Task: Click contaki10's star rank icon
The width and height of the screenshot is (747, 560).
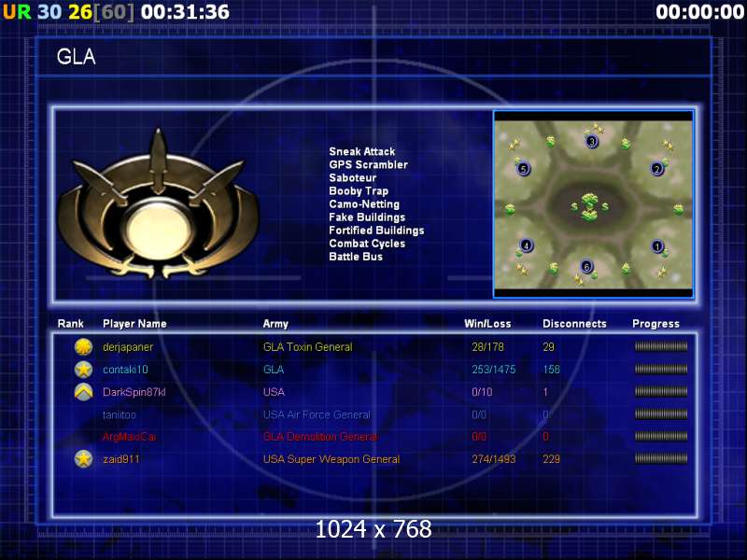Action: [83, 370]
